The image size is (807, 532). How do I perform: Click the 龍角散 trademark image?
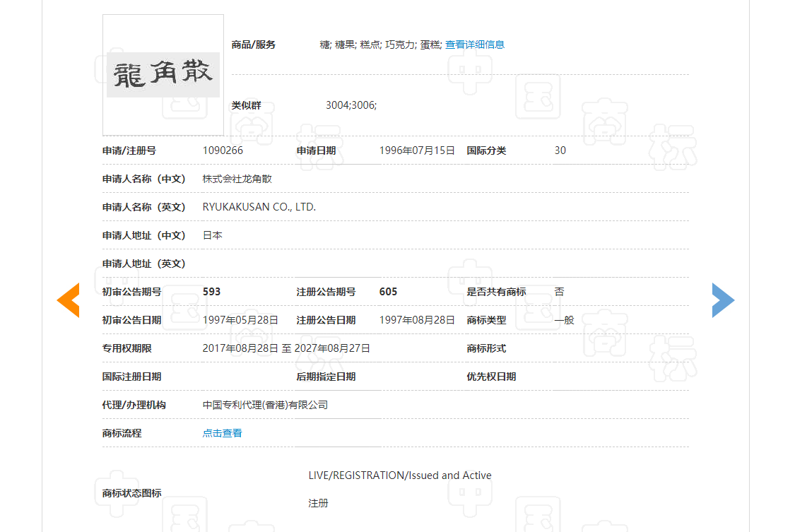pos(163,75)
